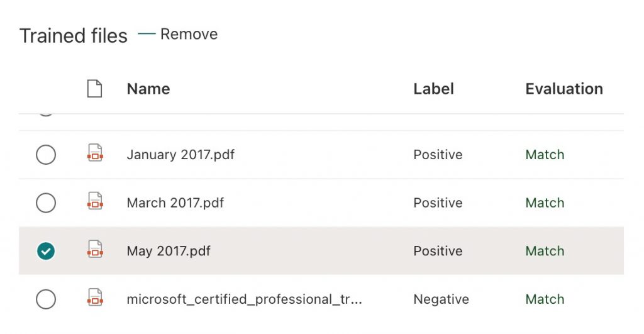Sort by the Evaluation column header
Viewport: 644px width, 334px height.
pos(563,89)
